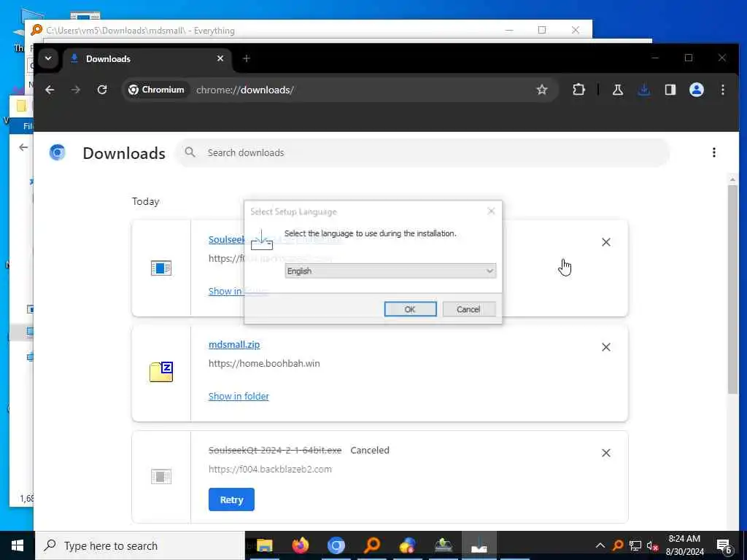747x560 pixels.
Task: Open downloads tray icon in toolbar
Action: [x=644, y=90]
